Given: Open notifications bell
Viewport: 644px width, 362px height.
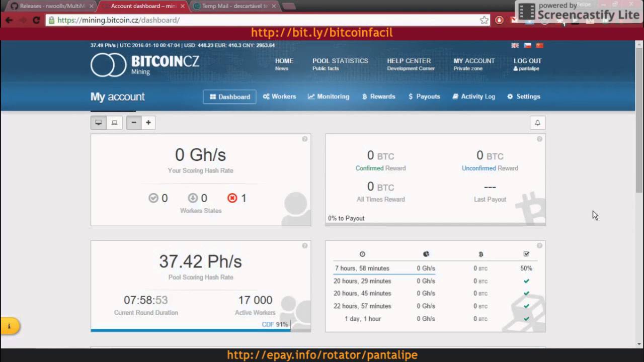Looking at the screenshot, I should click(537, 123).
